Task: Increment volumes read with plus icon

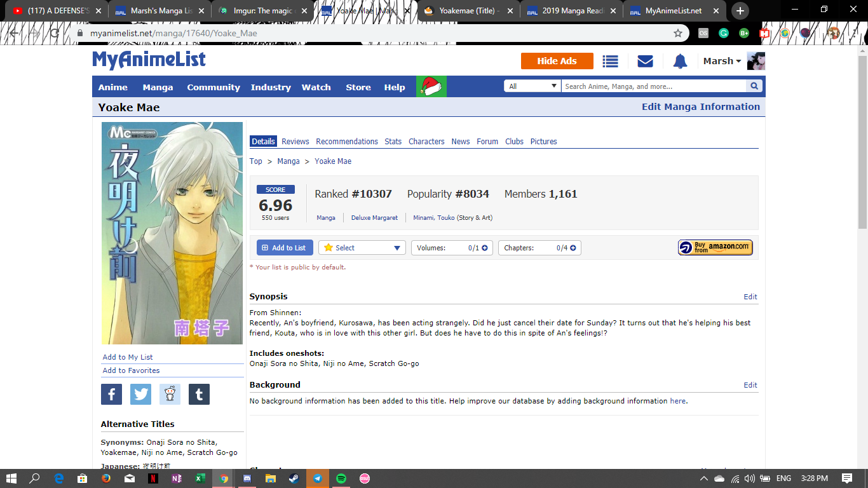Action: (485, 248)
